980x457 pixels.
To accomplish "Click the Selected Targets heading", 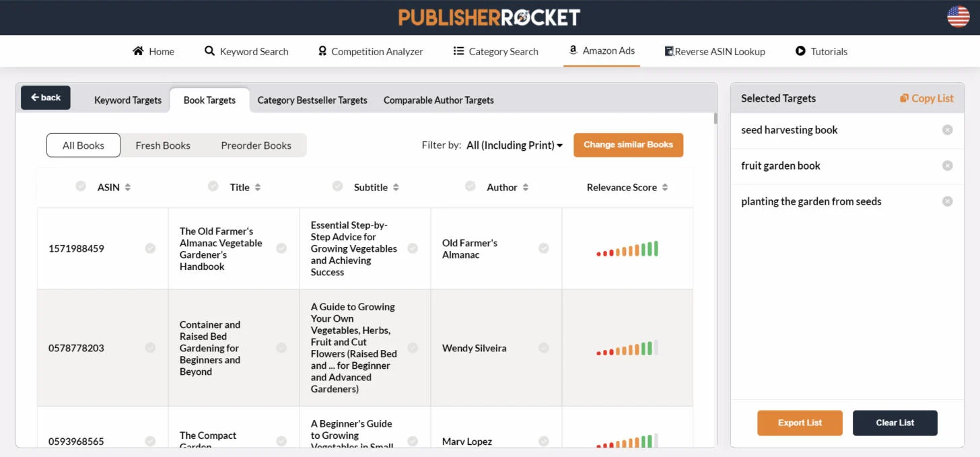I will pyautogui.click(x=778, y=98).
